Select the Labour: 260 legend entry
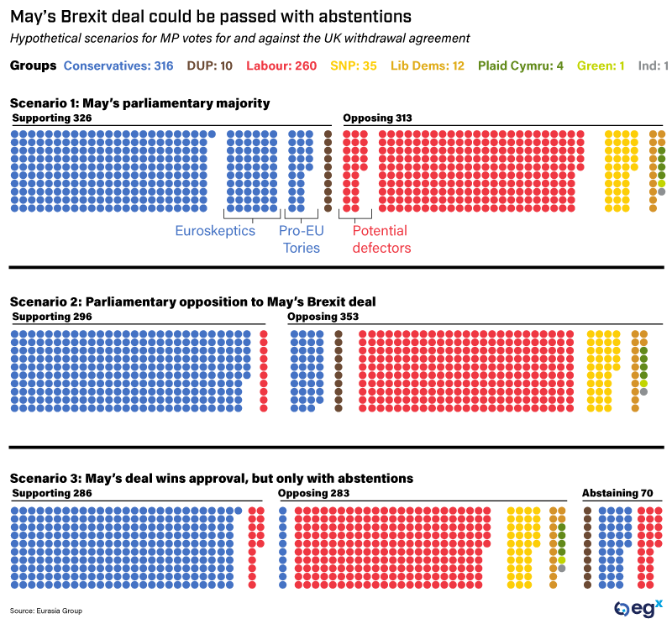The width and height of the screenshot is (672, 624). point(282,66)
